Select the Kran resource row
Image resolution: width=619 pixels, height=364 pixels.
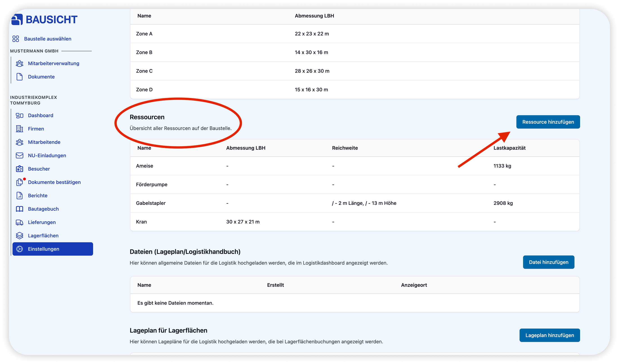pyautogui.click(x=355, y=222)
